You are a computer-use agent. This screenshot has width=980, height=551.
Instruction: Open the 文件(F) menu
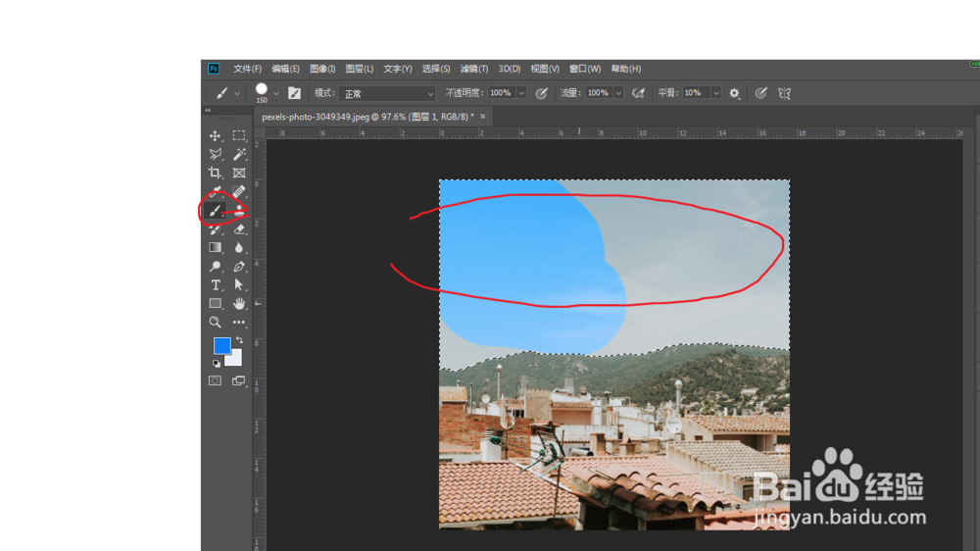click(x=248, y=69)
